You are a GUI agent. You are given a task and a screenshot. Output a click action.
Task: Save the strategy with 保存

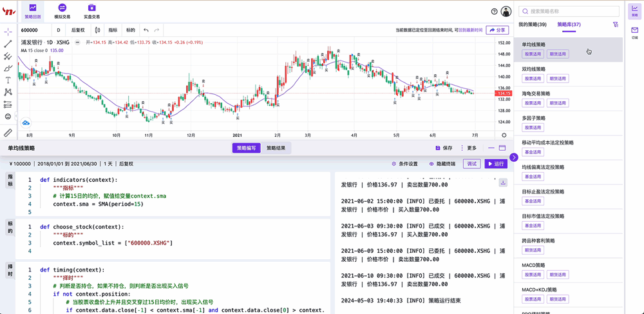[444, 148]
